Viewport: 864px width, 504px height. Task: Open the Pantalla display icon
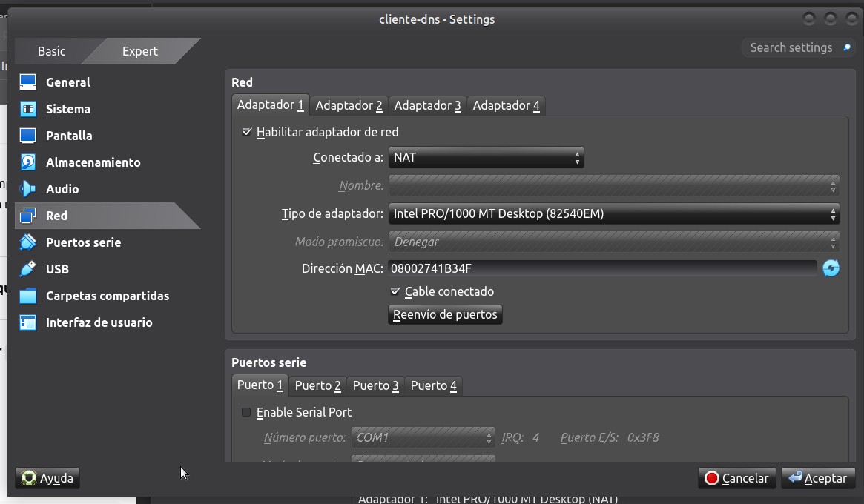point(28,136)
